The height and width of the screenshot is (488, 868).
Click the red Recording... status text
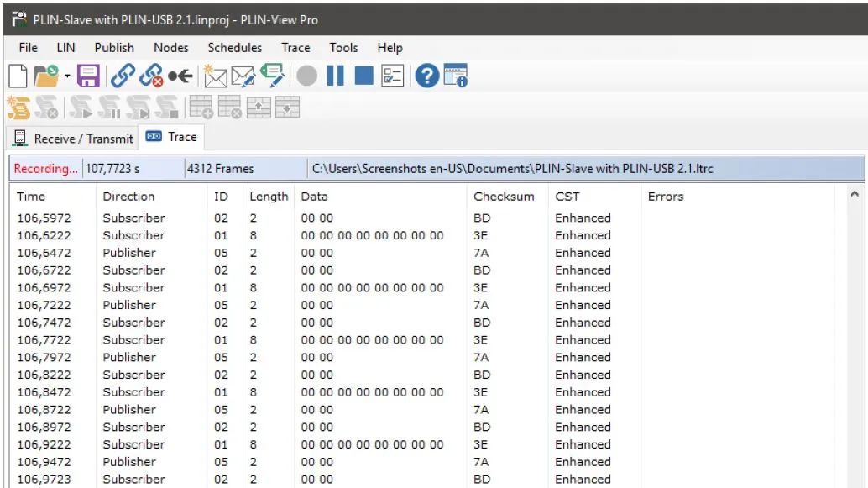coord(45,168)
